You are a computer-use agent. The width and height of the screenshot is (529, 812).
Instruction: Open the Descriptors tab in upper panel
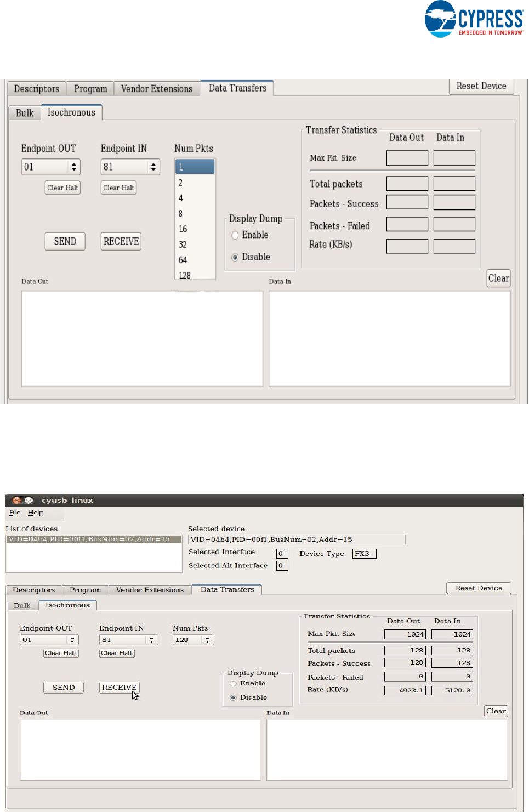coord(37,89)
